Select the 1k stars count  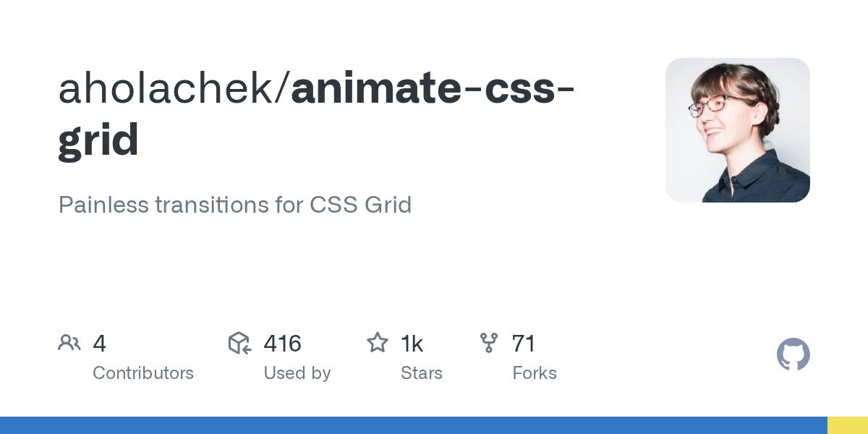[412, 344]
